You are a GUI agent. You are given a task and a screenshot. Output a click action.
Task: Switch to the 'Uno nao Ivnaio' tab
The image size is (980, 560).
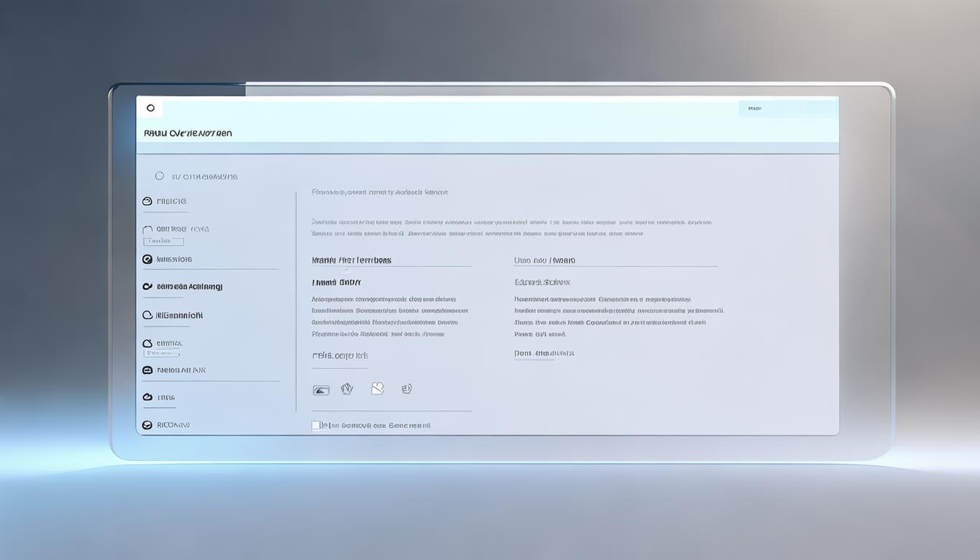click(x=544, y=260)
